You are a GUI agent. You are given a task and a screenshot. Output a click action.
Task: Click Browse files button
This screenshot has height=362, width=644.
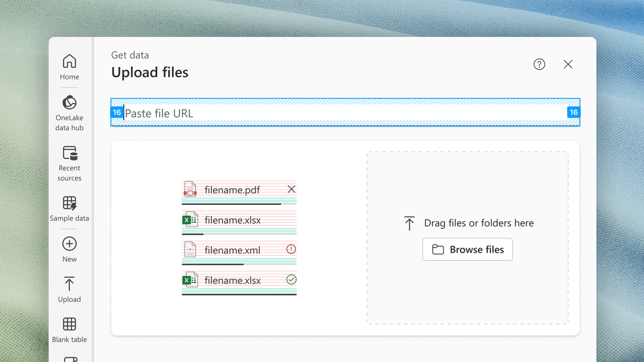[x=467, y=249]
